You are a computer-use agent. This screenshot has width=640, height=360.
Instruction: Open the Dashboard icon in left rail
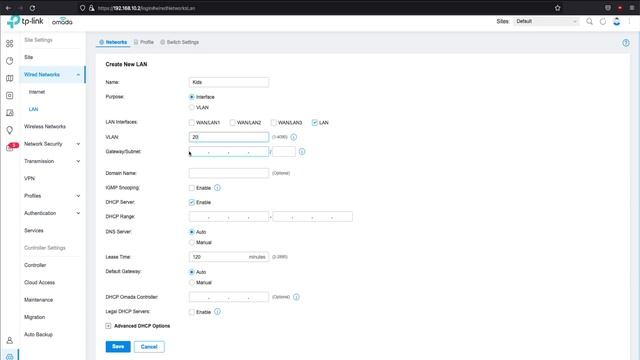click(x=9, y=44)
